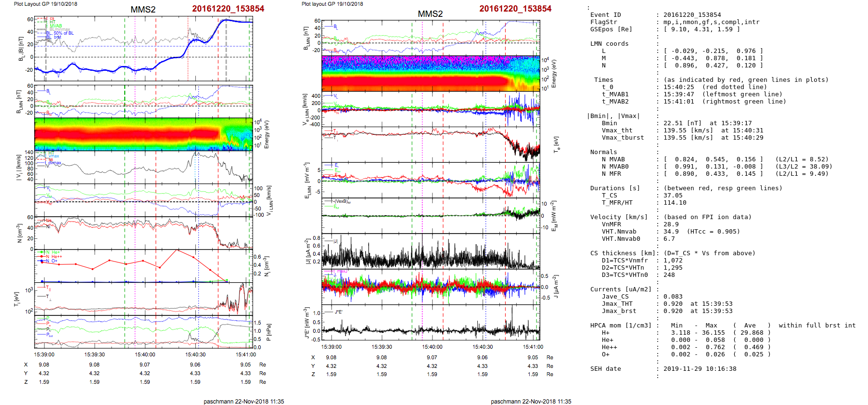
Task: Click the "GSEpos [Re]" label
Action: pos(611,29)
